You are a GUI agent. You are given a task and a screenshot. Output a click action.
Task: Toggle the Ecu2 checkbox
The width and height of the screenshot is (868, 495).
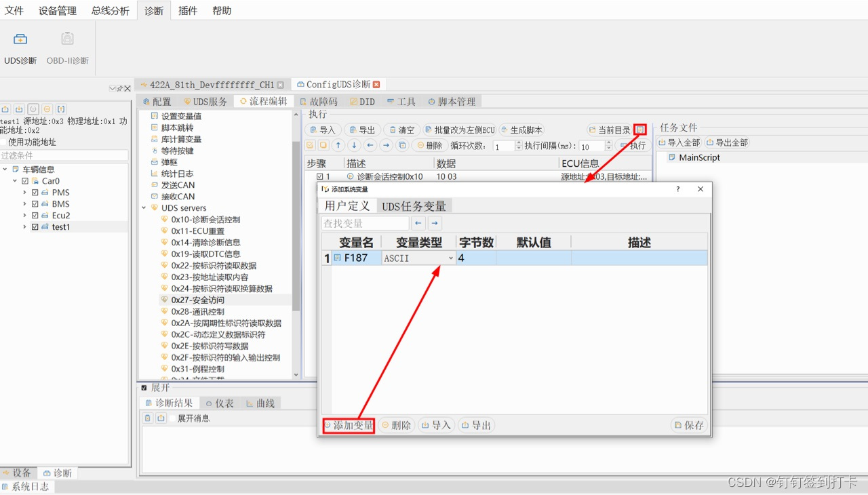pos(35,216)
